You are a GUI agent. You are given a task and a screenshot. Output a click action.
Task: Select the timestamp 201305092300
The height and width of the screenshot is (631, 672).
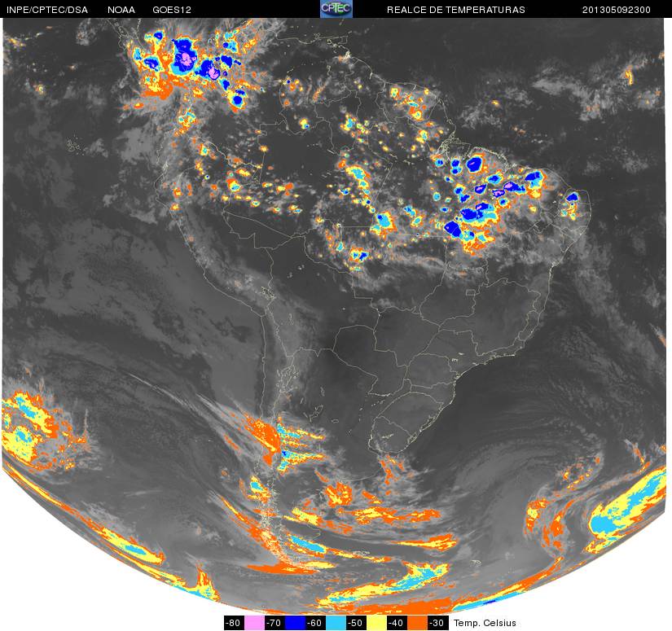(617, 10)
